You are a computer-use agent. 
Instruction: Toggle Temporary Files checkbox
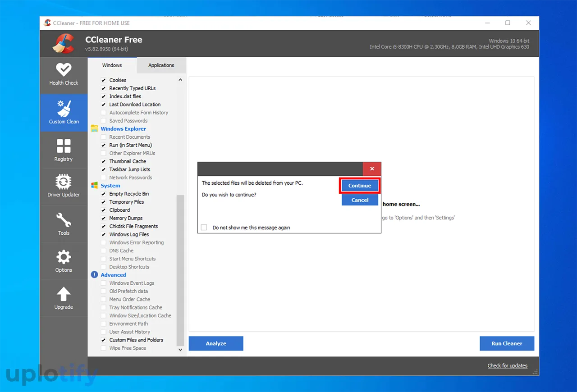click(x=104, y=202)
